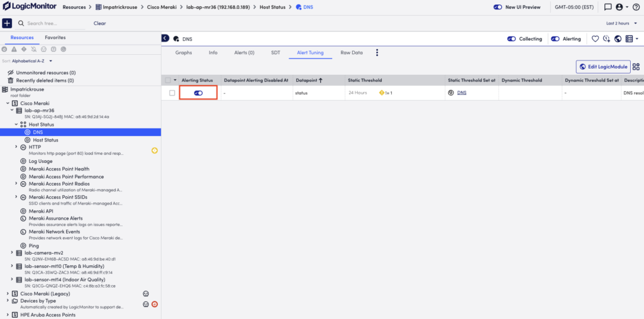Toggle the Collecting switch
Screen dimensions: 644x319
(x=511, y=39)
